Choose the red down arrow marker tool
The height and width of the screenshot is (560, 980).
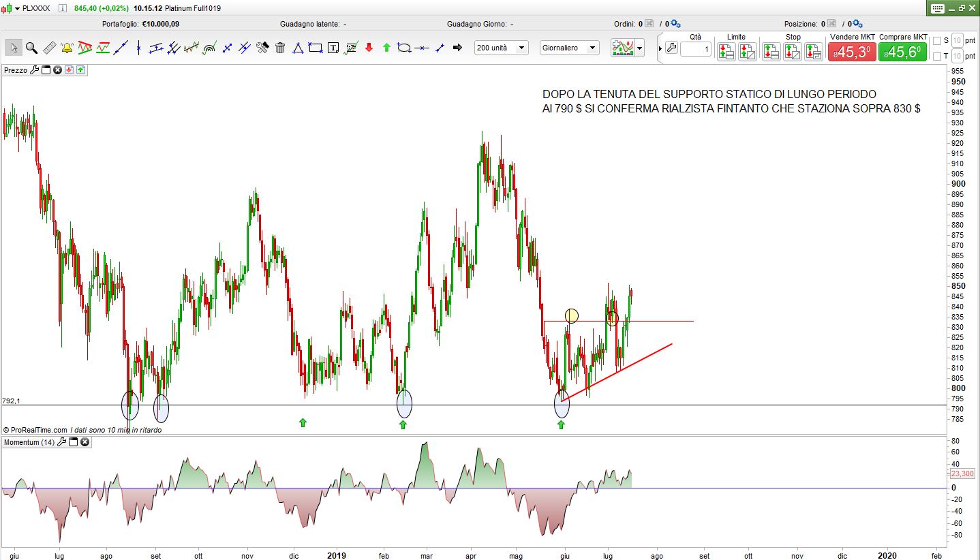[x=369, y=48]
